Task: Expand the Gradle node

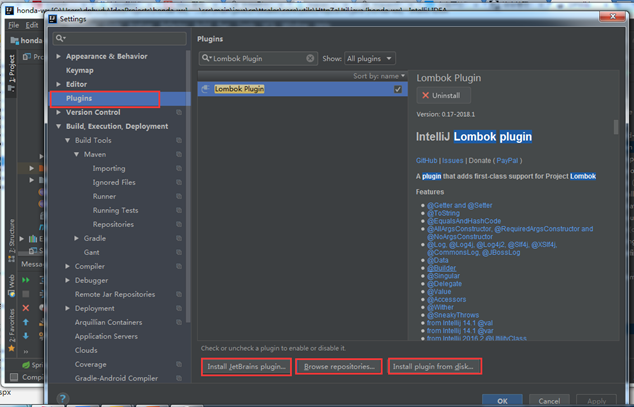Action: click(x=76, y=238)
